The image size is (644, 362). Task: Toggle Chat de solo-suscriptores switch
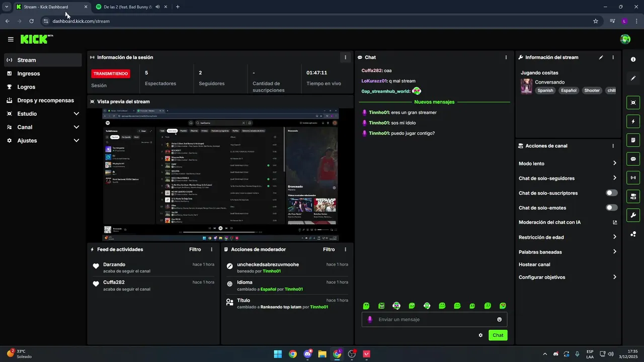coord(612,193)
